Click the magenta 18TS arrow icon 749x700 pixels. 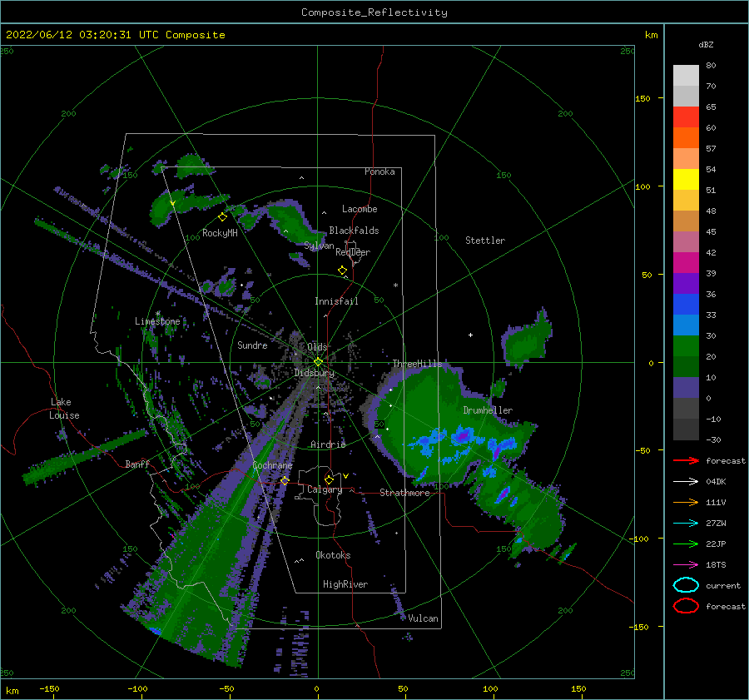(686, 565)
